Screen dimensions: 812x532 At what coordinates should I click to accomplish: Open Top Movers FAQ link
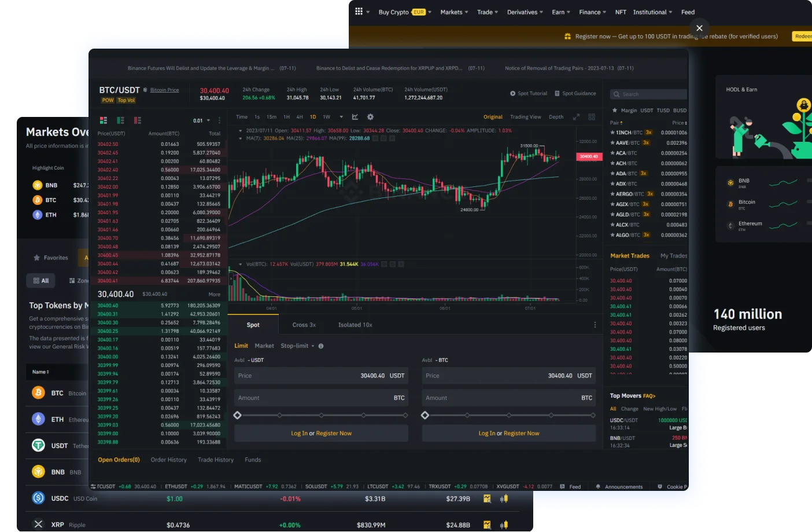tap(649, 396)
